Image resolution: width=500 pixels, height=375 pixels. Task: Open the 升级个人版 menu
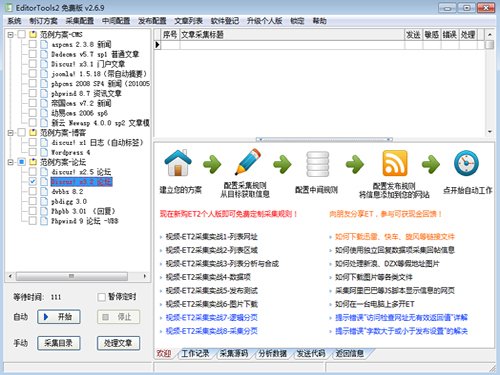[x=264, y=21]
